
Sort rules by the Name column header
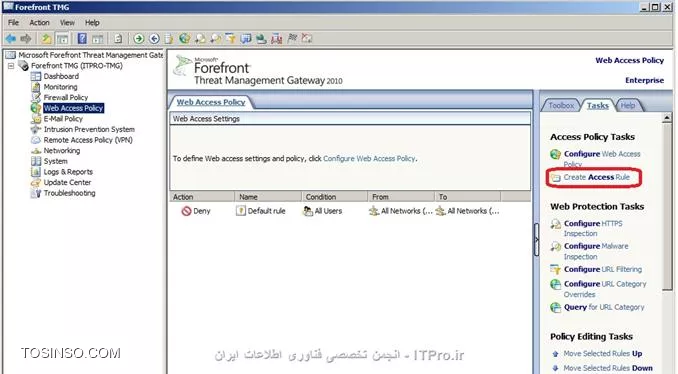[268, 197]
